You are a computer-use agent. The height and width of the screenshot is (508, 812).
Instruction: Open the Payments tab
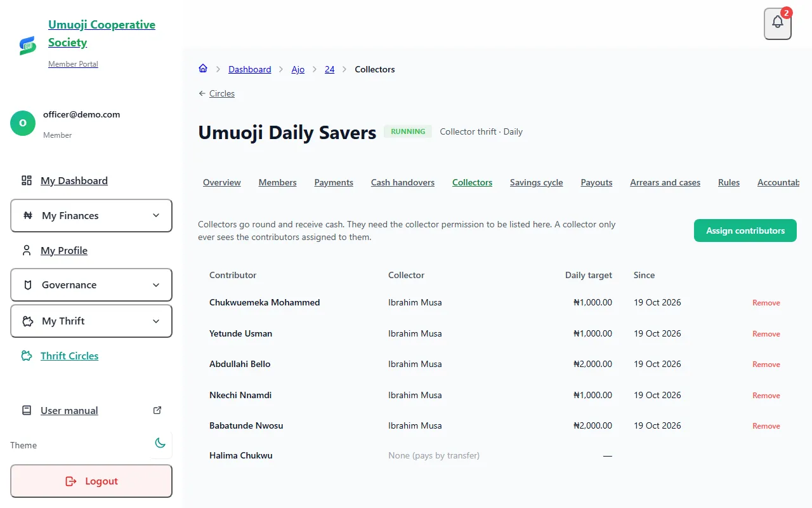tap(334, 182)
